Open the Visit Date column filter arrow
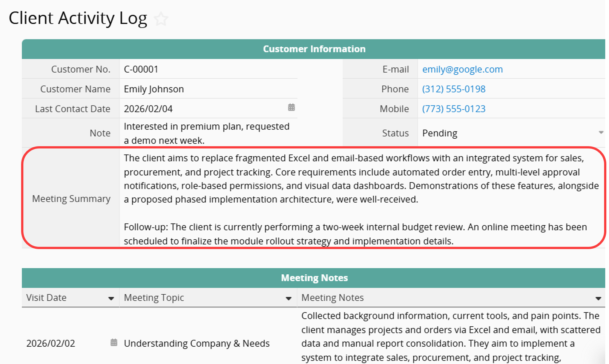The image size is (609, 364). (111, 298)
